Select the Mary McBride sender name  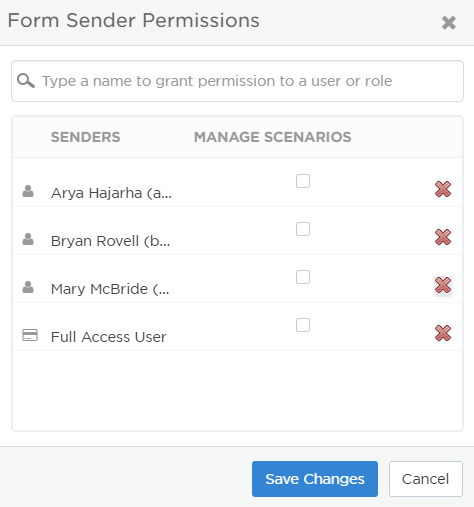[110, 289]
